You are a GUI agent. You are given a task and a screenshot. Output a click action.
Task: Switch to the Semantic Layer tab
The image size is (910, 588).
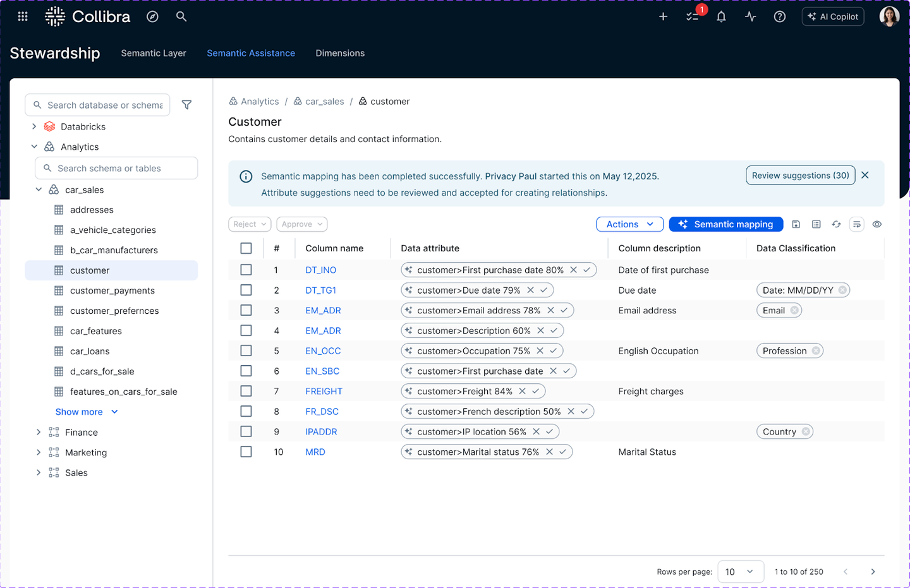tap(154, 53)
